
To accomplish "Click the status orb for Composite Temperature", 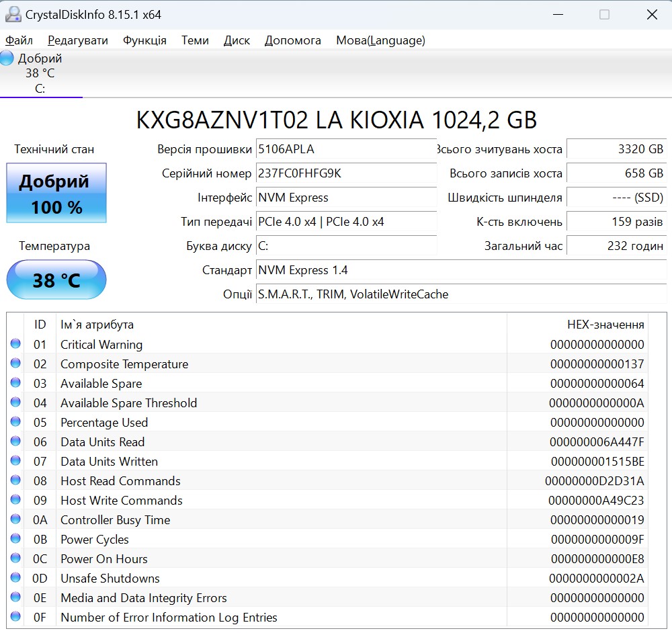I will tap(15, 364).
